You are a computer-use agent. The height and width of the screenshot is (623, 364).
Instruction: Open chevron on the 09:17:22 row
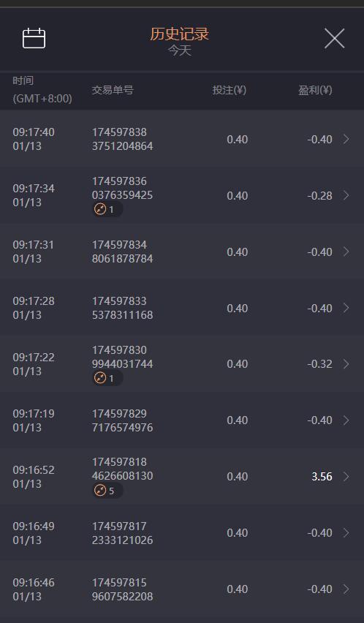tap(346, 364)
